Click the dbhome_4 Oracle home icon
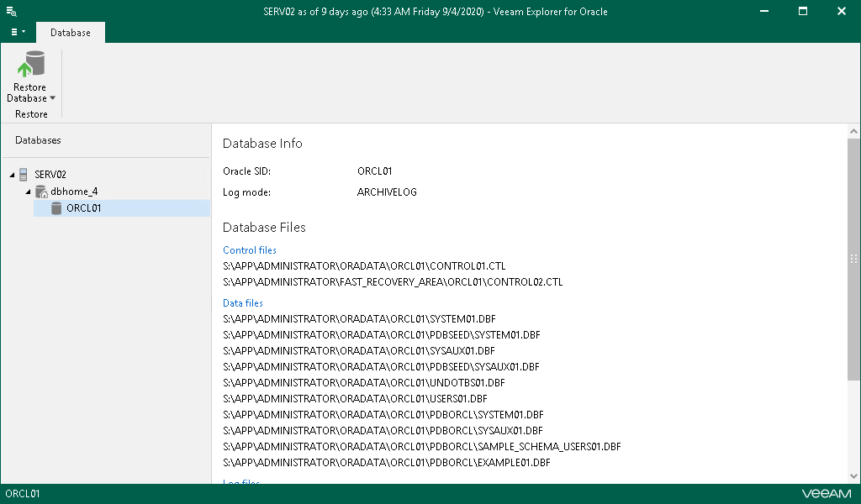 [x=40, y=192]
